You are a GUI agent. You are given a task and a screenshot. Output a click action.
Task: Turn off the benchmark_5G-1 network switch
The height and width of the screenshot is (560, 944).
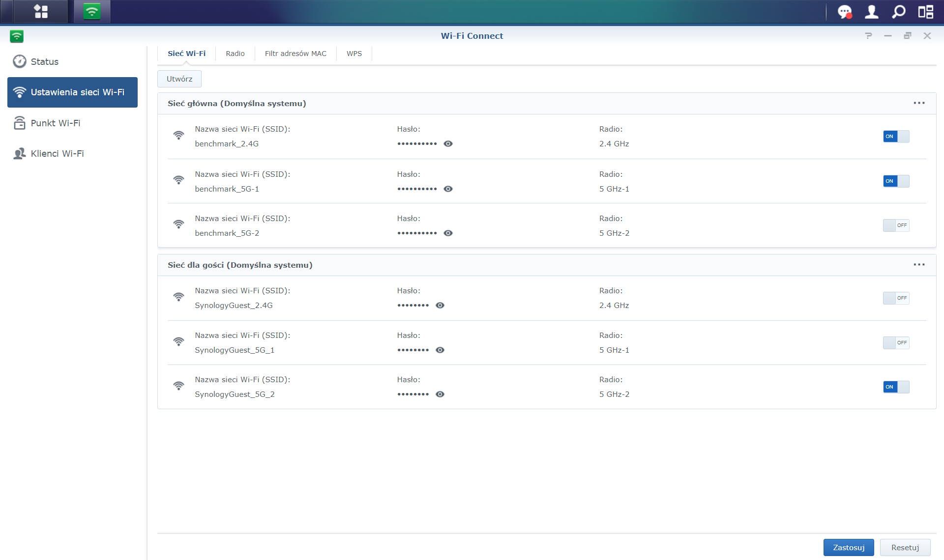[896, 181]
